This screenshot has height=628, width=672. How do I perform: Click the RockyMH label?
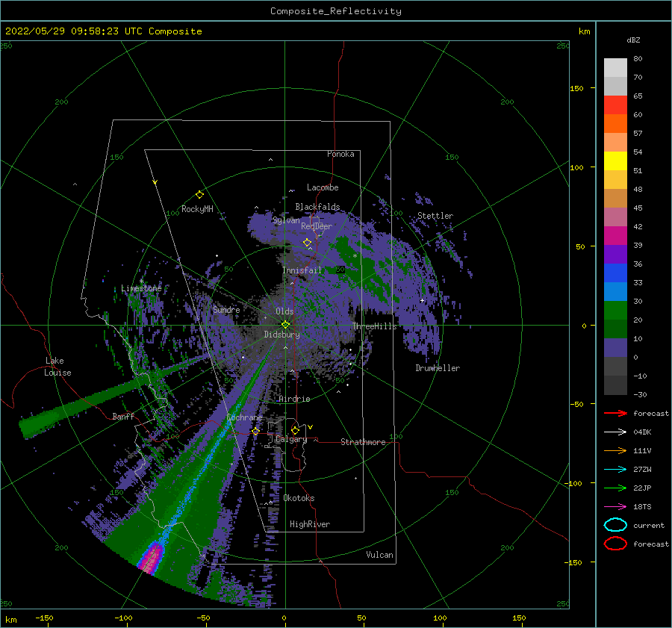click(197, 209)
